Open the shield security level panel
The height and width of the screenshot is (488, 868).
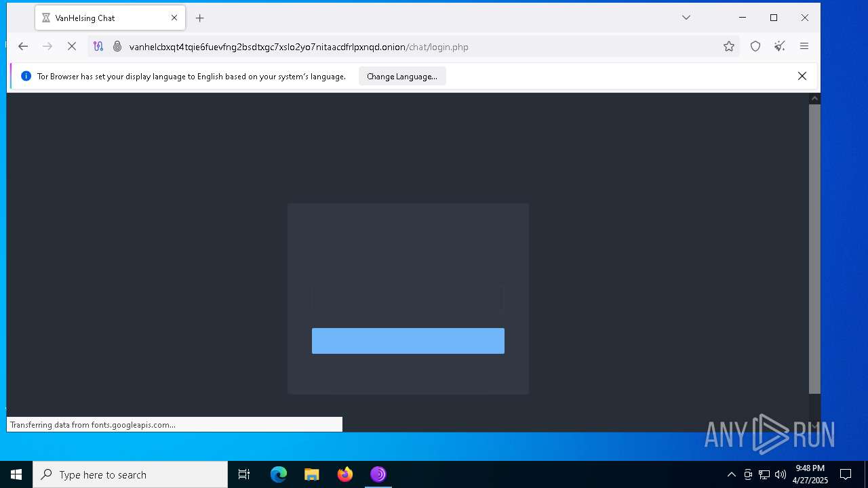click(x=755, y=46)
